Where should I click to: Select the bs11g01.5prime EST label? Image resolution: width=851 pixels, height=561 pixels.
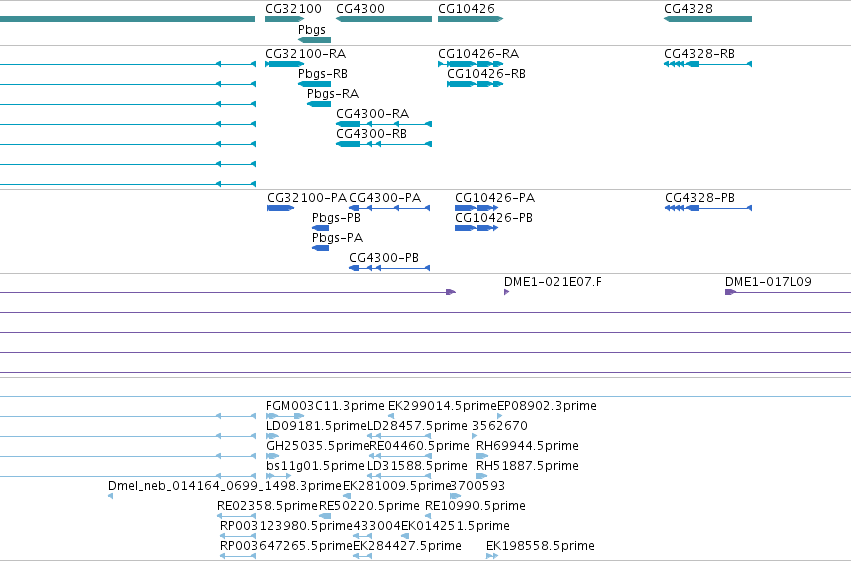click(x=315, y=467)
